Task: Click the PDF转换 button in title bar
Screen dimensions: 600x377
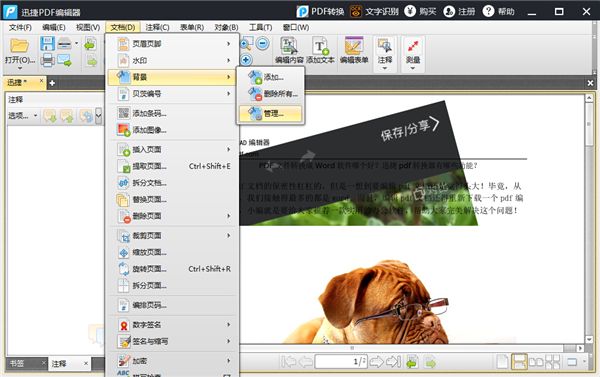Action: [320, 11]
